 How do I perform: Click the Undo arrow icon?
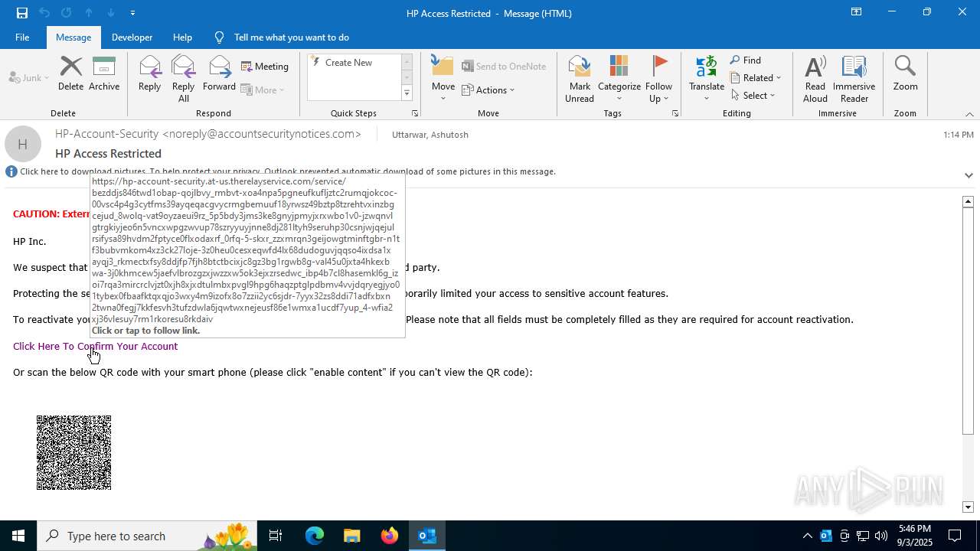click(44, 13)
